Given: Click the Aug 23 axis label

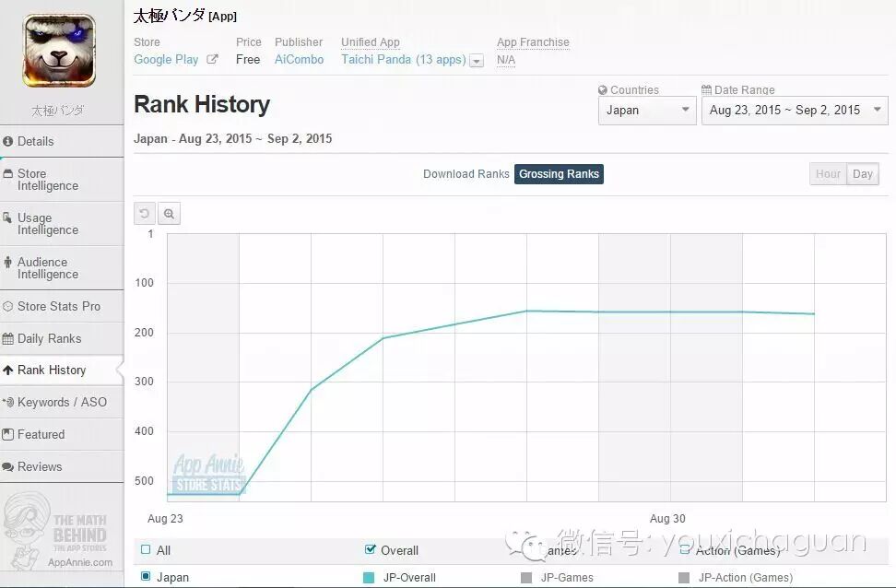Looking at the screenshot, I should (x=165, y=518).
